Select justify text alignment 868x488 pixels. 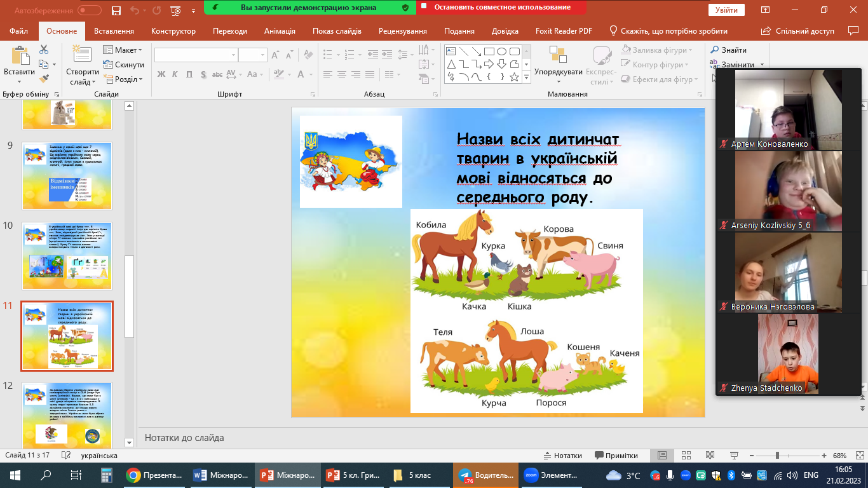(370, 74)
